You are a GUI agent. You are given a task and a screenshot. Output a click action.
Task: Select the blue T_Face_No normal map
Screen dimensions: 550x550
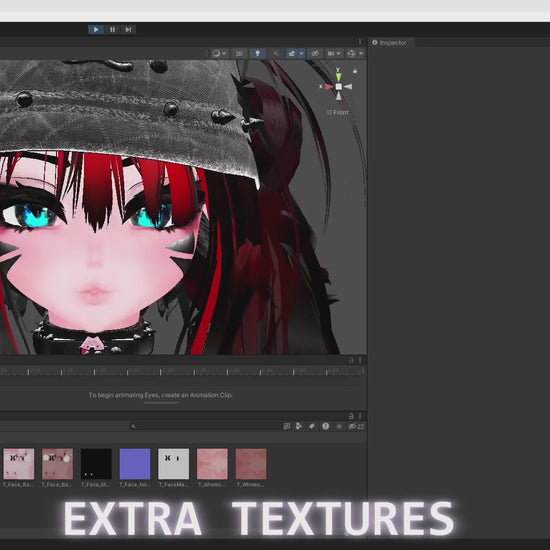tap(135, 464)
